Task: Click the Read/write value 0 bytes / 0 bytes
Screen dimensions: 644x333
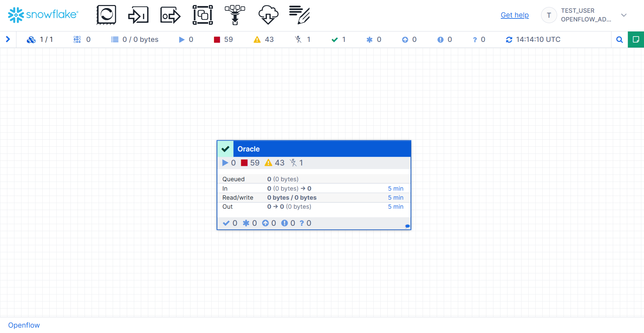Action: point(292,198)
